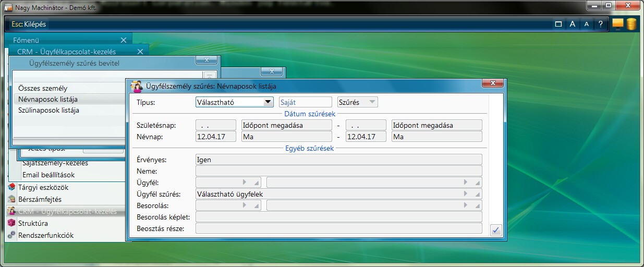Image resolution: width=644 pixels, height=267 pixels.
Task: Click the Dátum szűrések section heading
Action: (310, 114)
